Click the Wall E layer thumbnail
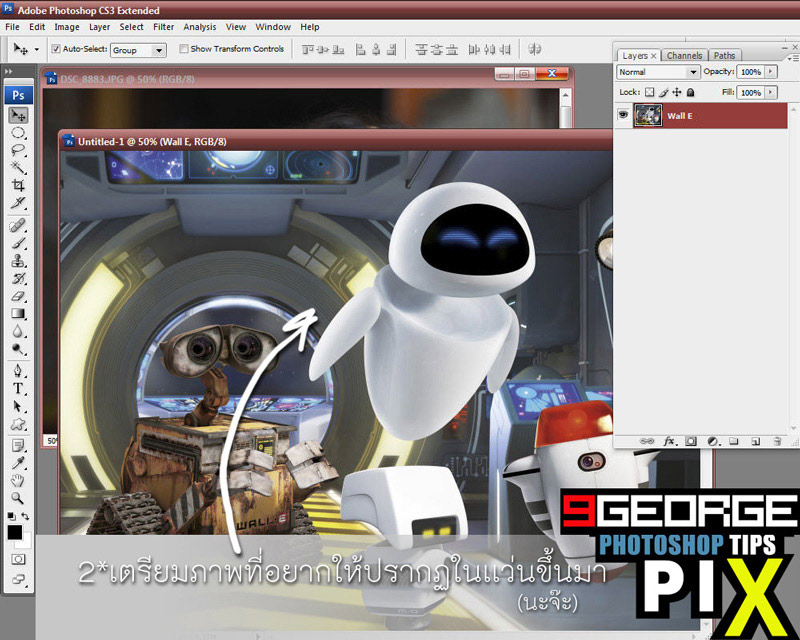Screen dimensions: 800x640 pos(648,115)
